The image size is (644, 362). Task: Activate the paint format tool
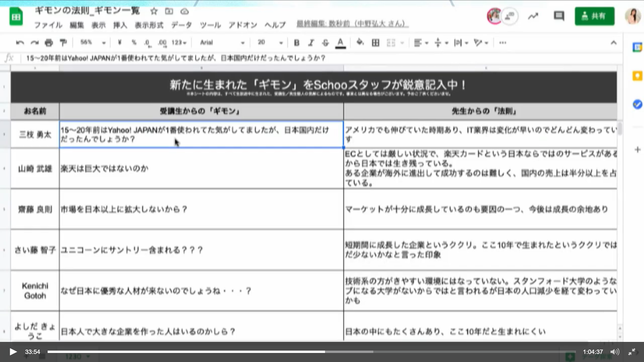point(63,43)
